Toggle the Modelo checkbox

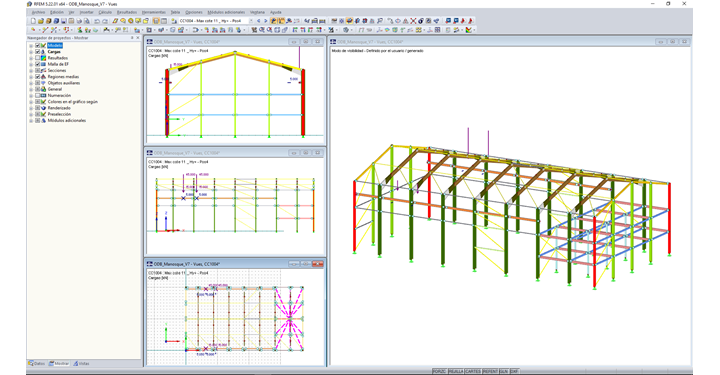click(x=38, y=45)
